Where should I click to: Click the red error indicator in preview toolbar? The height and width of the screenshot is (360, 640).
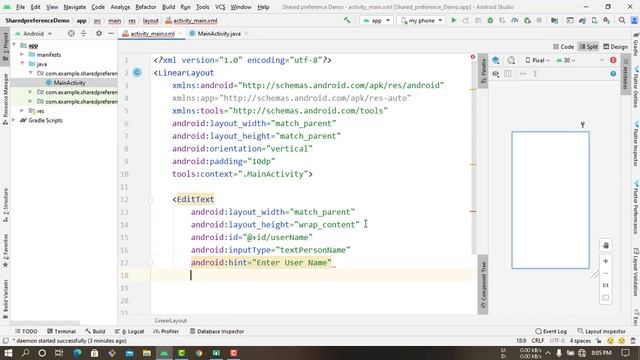coord(613,60)
